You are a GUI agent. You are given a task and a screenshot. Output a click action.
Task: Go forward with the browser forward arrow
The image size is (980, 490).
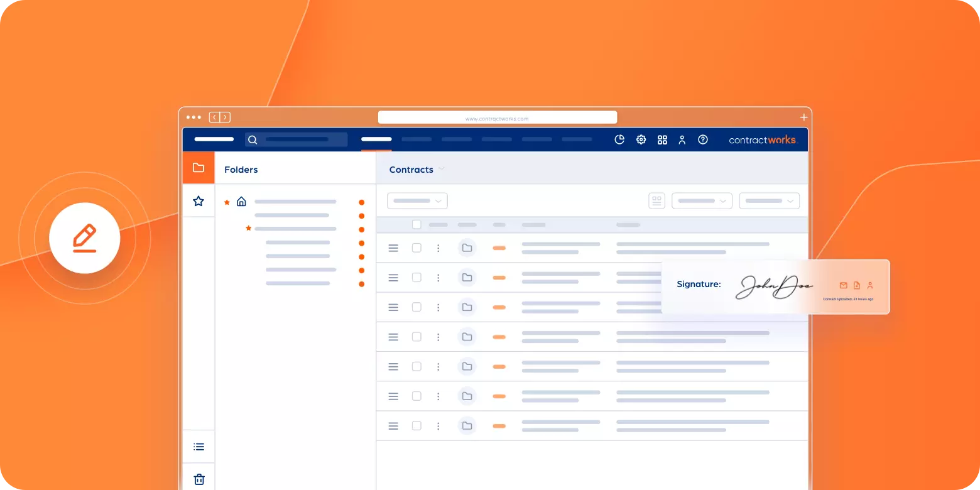(x=225, y=117)
